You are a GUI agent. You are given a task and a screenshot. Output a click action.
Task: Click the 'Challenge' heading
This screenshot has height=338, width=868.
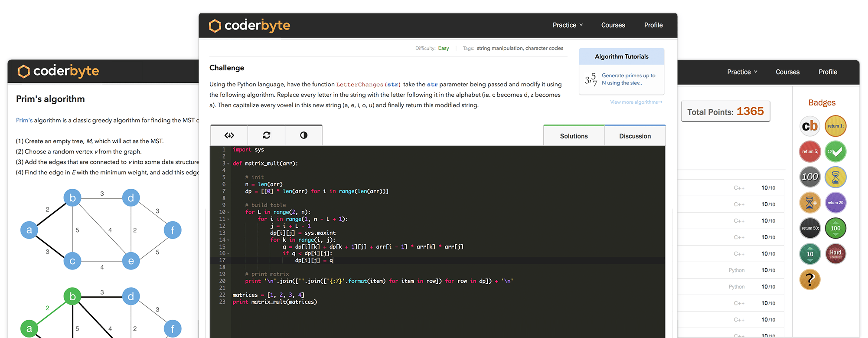[x=227, y=68]
